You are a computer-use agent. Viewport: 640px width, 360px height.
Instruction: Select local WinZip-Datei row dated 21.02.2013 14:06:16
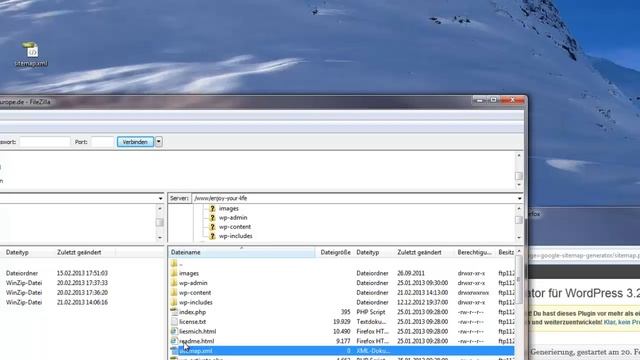click(82, 302)
